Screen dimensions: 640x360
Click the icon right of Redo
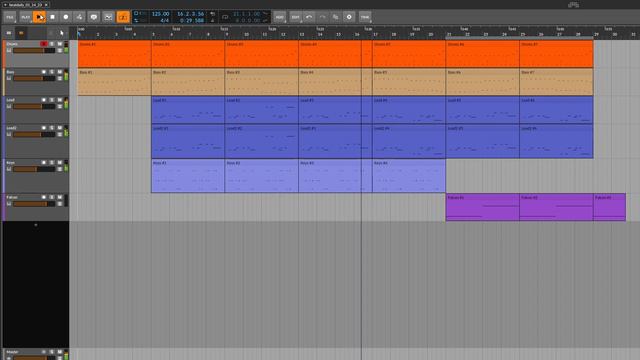336,17
